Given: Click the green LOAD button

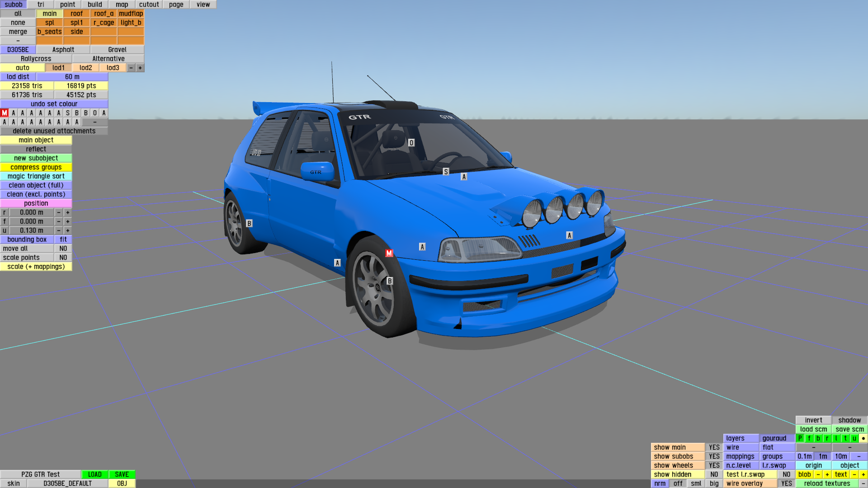Looking at the screenshot, I should pyautogui.click(x=94, y=474).
